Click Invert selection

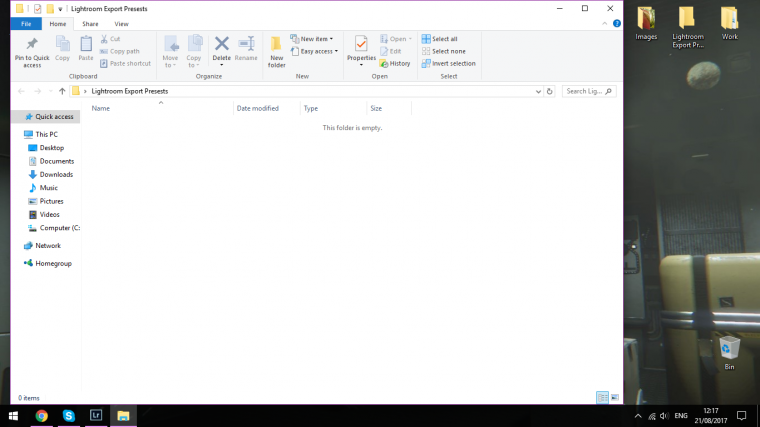(x=448, y=63)
